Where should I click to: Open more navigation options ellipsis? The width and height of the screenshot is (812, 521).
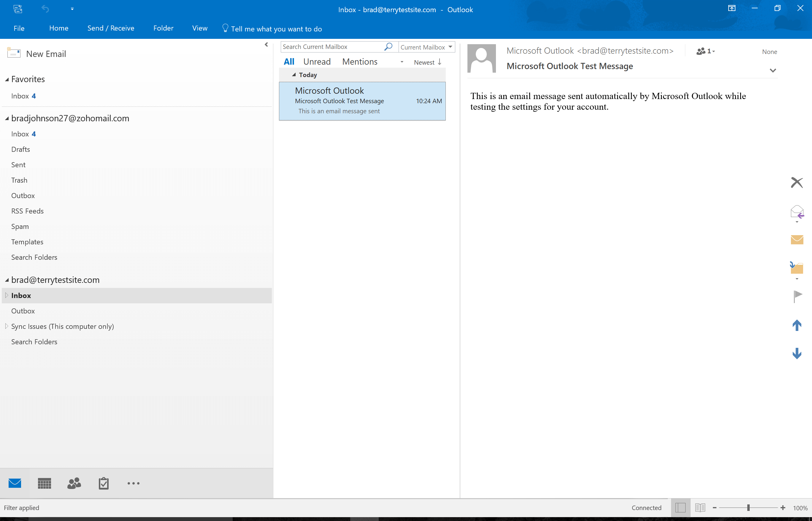click(134, 483)
